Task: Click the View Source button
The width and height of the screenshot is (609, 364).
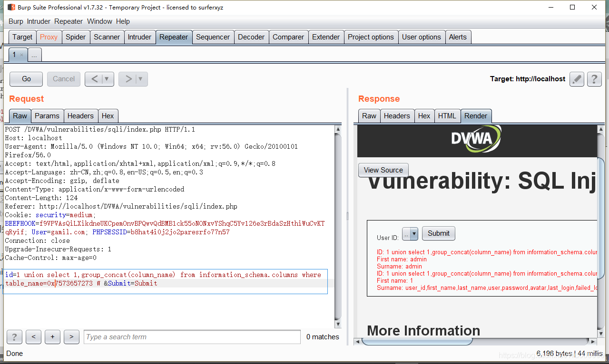Action: click(383, 170)
